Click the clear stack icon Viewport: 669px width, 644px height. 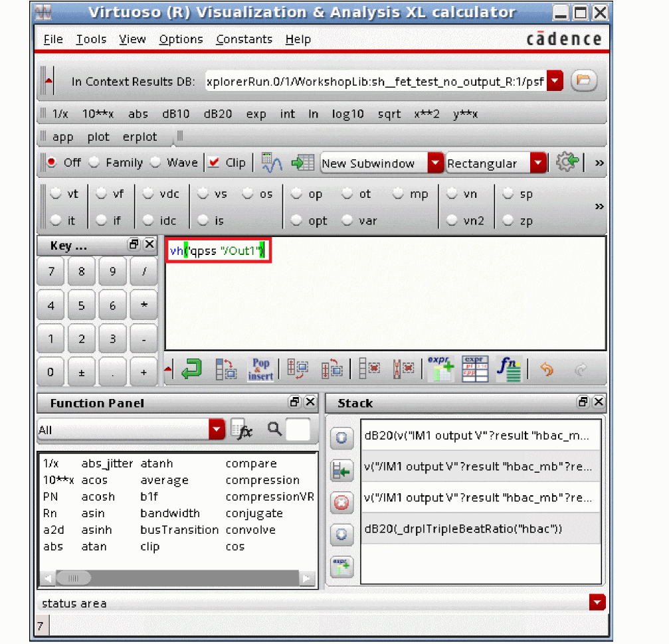369,369
